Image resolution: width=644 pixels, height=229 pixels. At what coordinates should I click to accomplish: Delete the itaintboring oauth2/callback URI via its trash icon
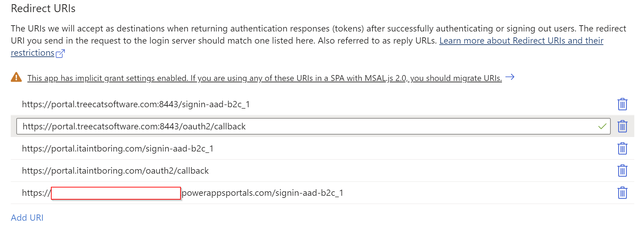coord(622,171)
